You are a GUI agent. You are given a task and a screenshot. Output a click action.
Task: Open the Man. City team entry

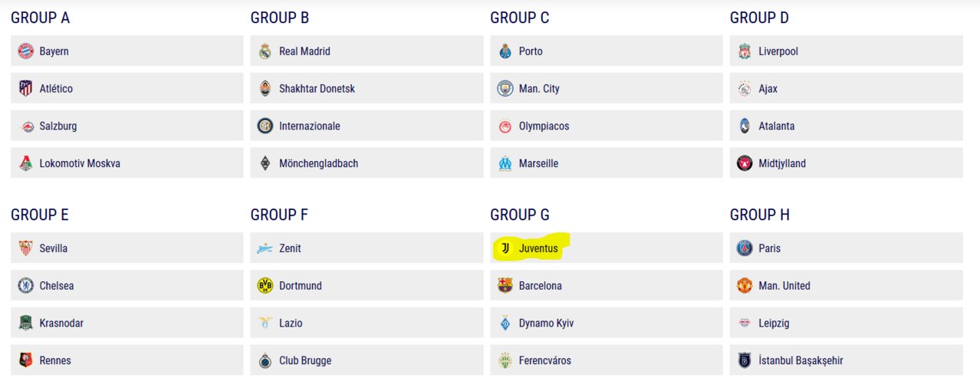(607, 89)
